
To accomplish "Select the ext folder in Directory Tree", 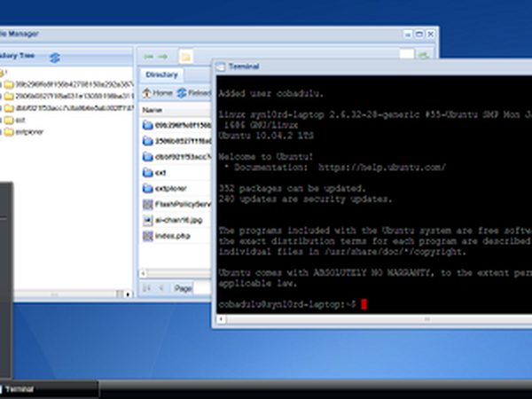I will tap(15, 120).
